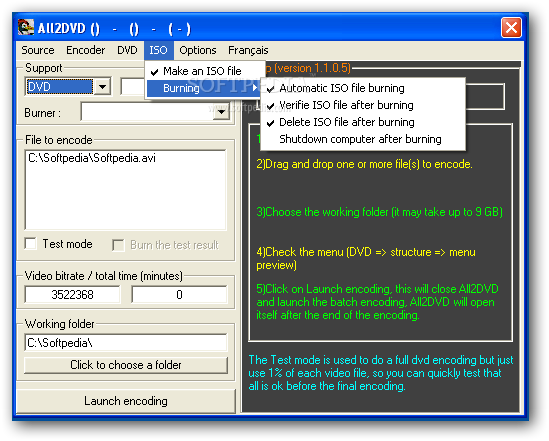This screenshot has width=549, height=441.
Task: Select C:\Softpedia\Softpedia.avi in file list
Action: coord(92,158)
